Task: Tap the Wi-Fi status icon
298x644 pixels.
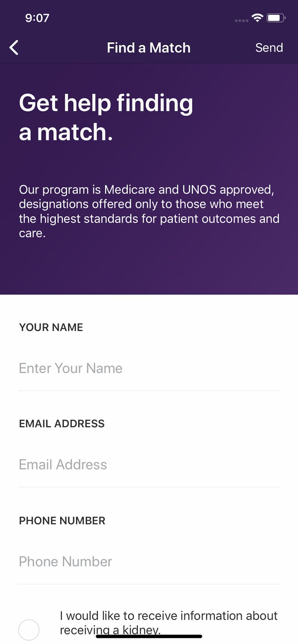Action: [257, 18]
